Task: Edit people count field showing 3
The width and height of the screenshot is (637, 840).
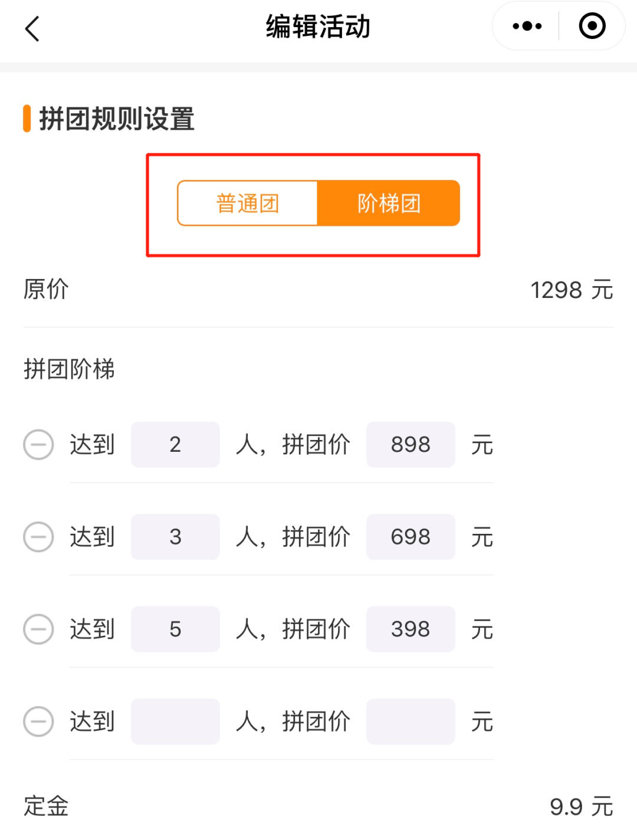Action: [x=175, y=537]
